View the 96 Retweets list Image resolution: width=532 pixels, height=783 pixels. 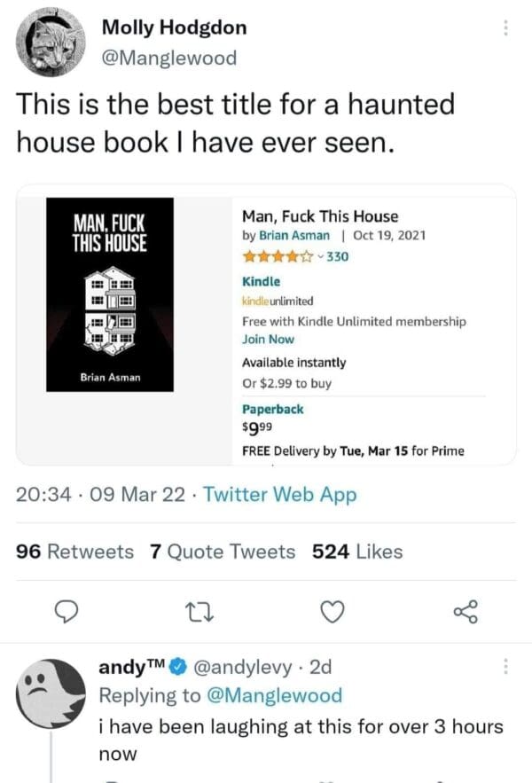pos(75,552)
